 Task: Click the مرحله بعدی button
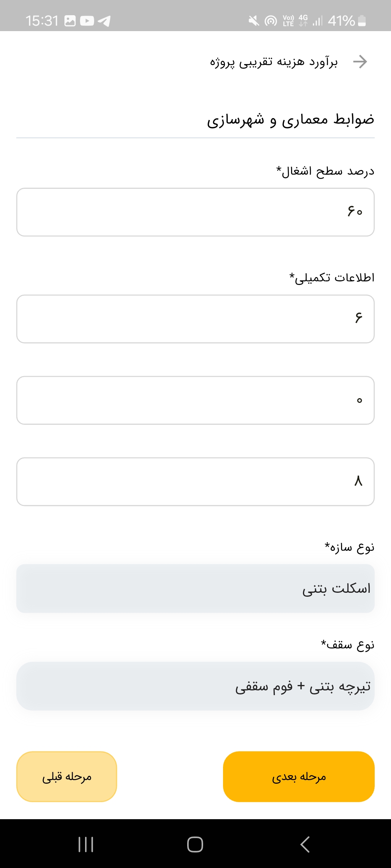click(x=299, y=776)
